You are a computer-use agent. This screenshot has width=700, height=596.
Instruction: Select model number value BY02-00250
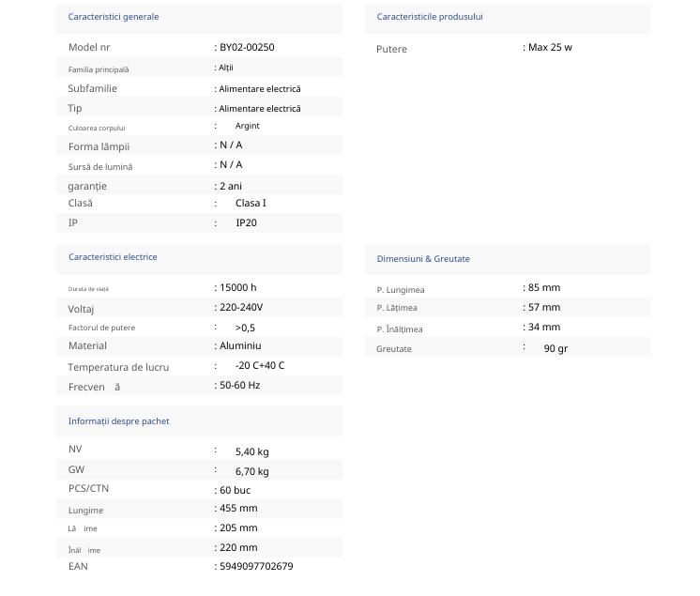pos(247,47)
